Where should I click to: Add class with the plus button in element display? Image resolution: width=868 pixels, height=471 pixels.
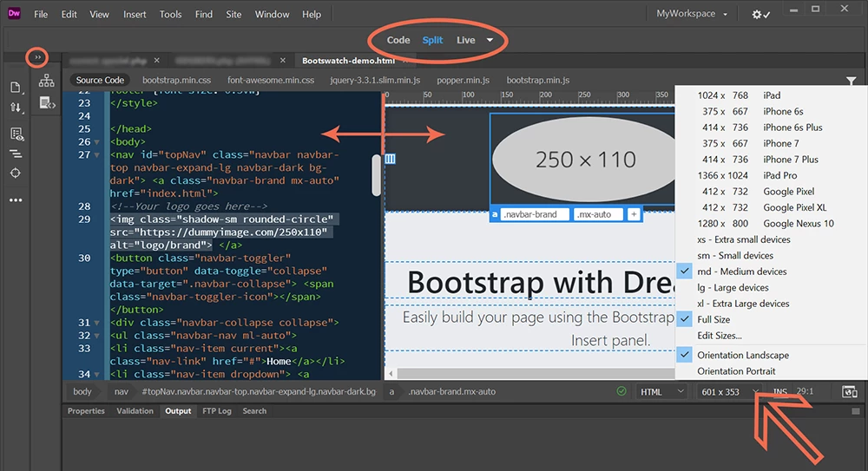634,214
